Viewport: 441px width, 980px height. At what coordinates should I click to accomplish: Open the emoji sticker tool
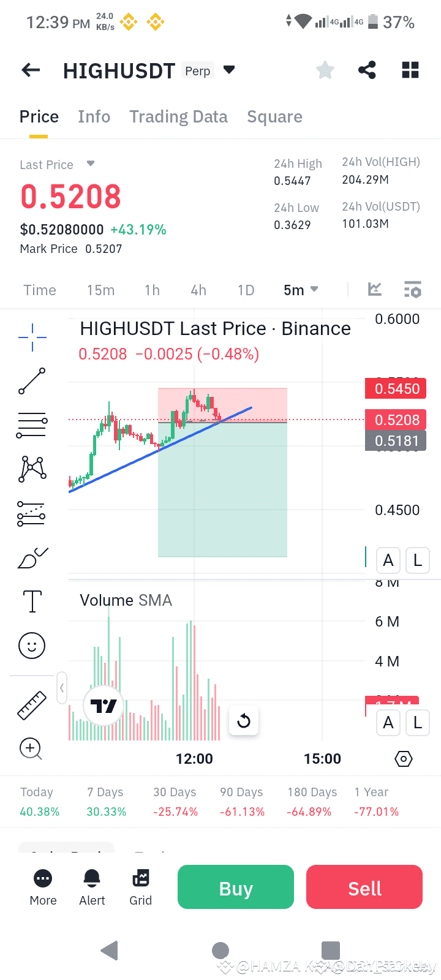tap(32, 646)
